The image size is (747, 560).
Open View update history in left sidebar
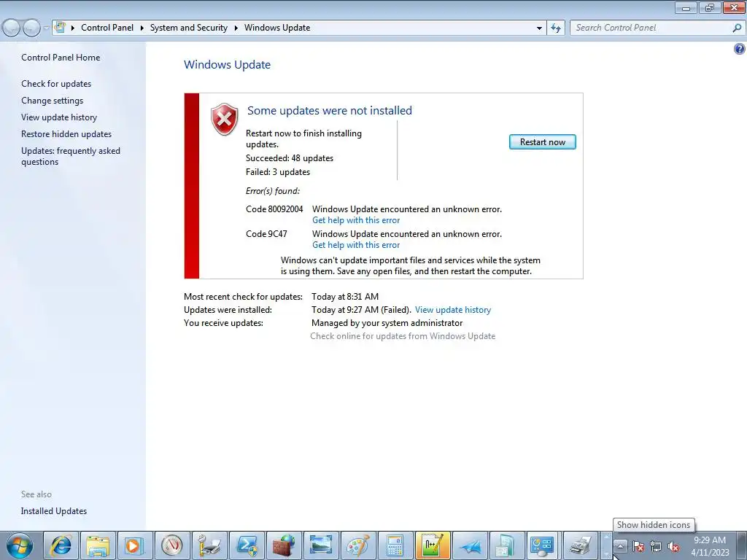point(59,117)
